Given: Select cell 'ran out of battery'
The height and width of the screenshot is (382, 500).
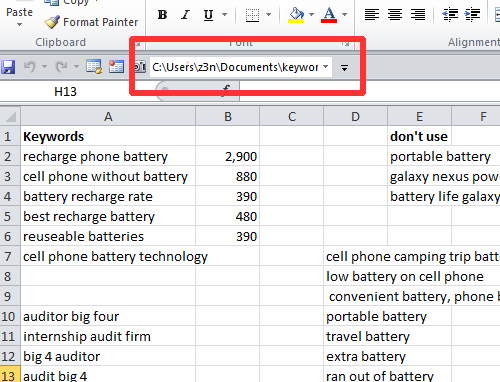Looking at the screenshot, I should coord(356,375).
